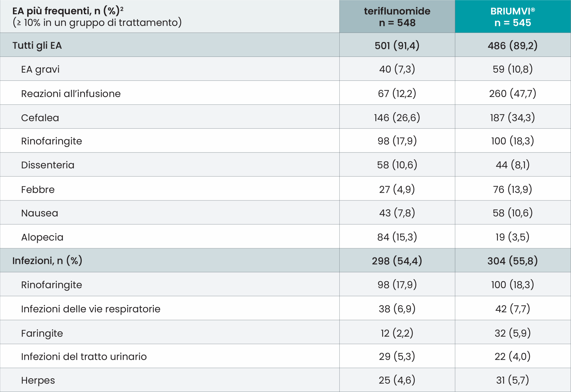Select the Cefalea row label
571x392 pixels.
coord(40,118)
